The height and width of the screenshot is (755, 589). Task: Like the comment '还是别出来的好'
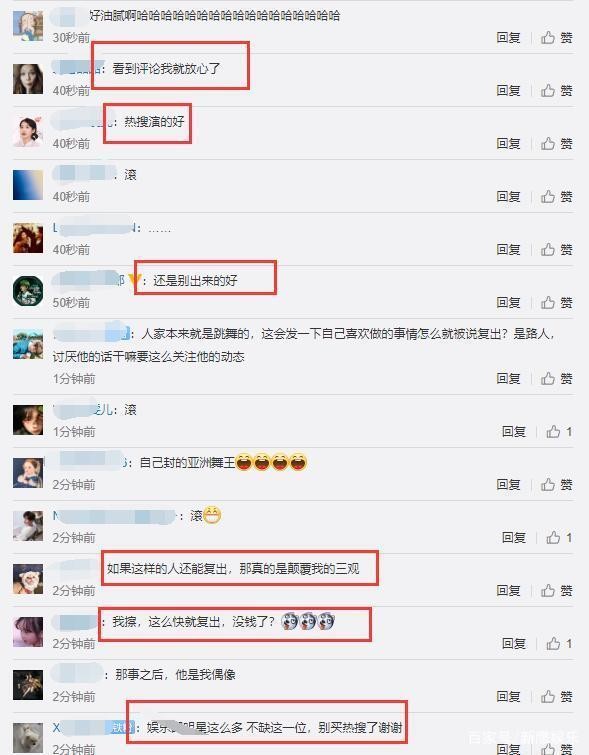(556, 302)
